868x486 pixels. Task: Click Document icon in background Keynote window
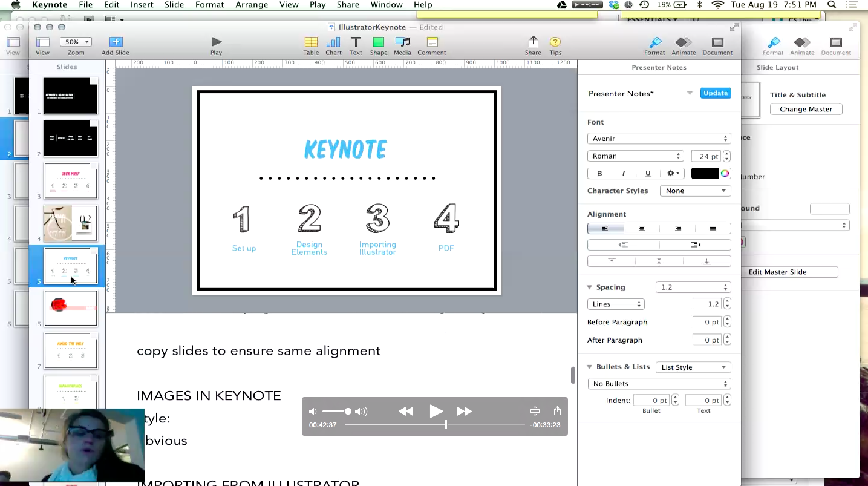(836, 45)
